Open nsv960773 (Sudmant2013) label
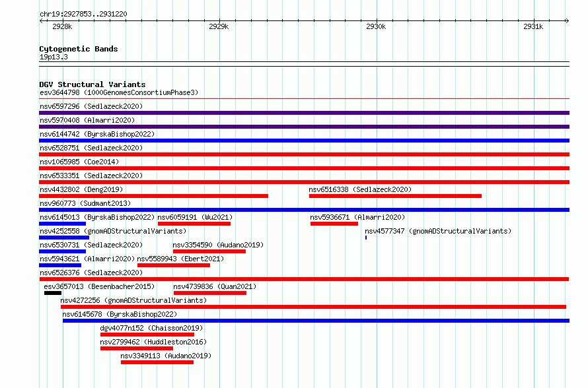This screenshot has height=388, width=588. [x=85, y=203]
